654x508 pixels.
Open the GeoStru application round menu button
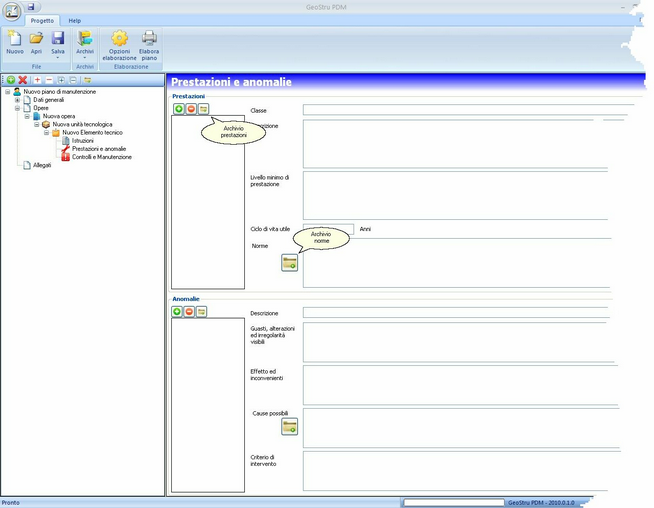pyautogui.click(x=12, y=11)
